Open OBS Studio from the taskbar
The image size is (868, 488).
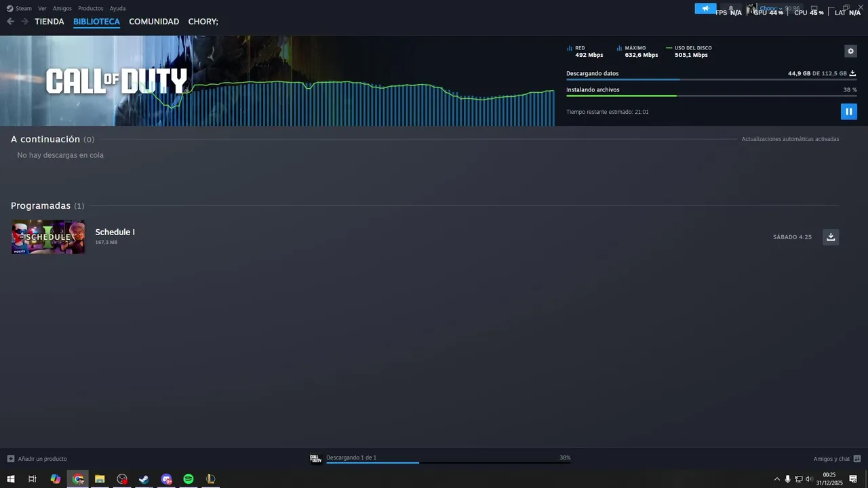[122, 479]
